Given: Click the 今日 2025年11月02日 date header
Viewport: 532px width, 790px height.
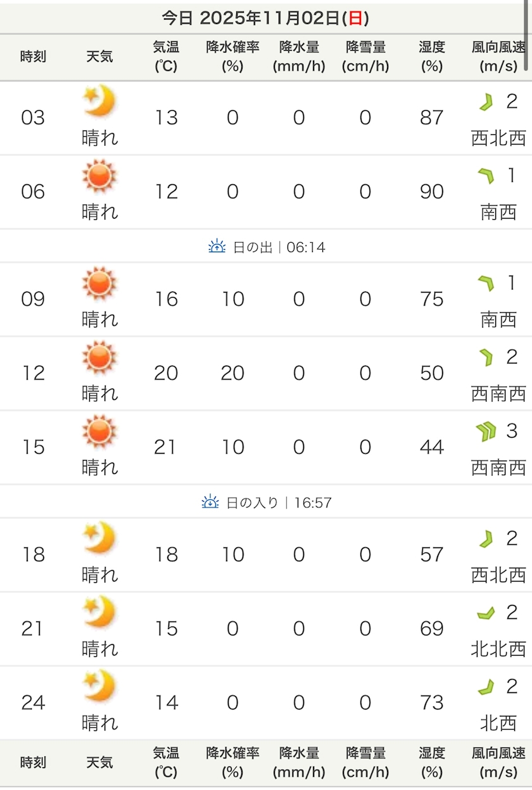Looking at the screenshot, I should (265, 18).
